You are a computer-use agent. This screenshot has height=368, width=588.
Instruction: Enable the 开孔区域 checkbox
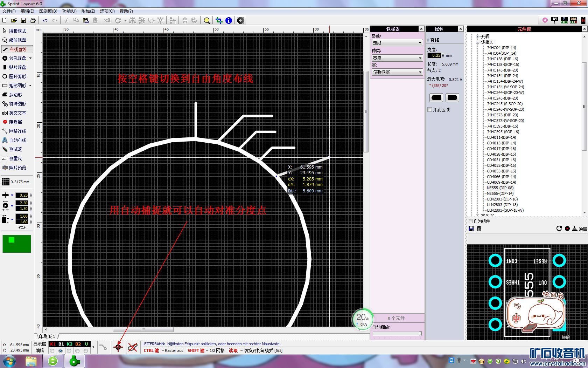[430, 110]
